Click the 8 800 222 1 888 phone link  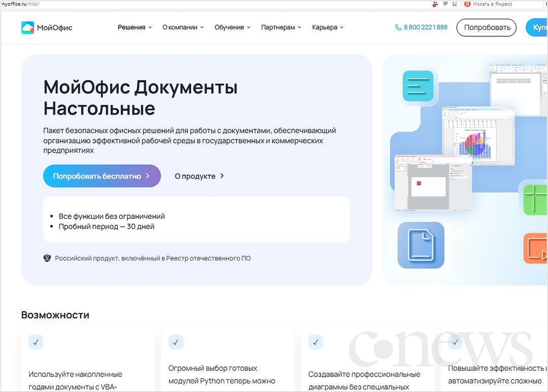coord(421,27)
